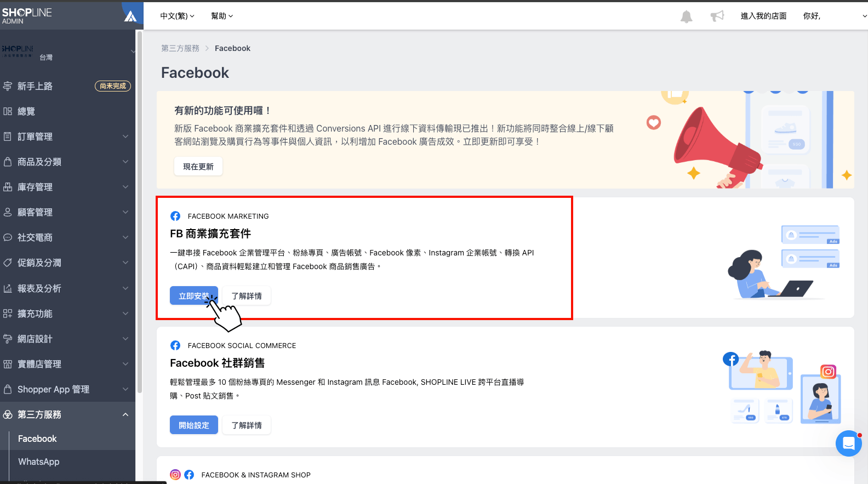Click the Shopper App 管理 icon
The height and width of the screenshot is (484, 868).
point(8,389)
